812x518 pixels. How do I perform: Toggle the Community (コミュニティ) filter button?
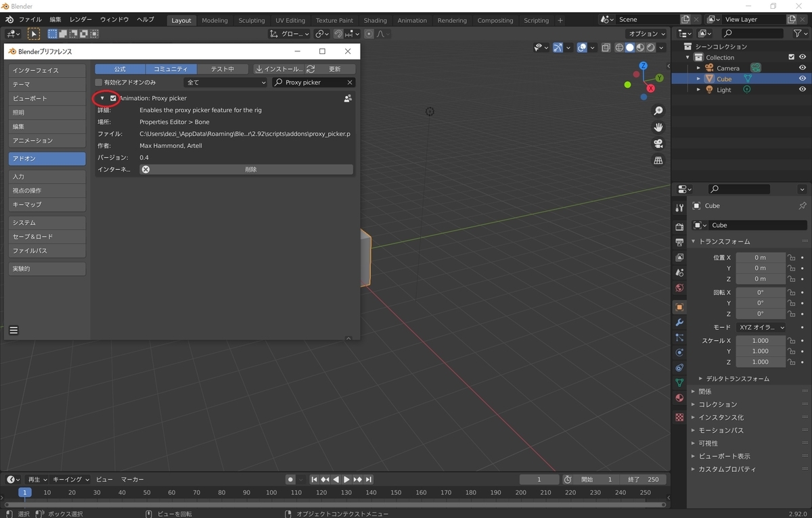[171, 69]
